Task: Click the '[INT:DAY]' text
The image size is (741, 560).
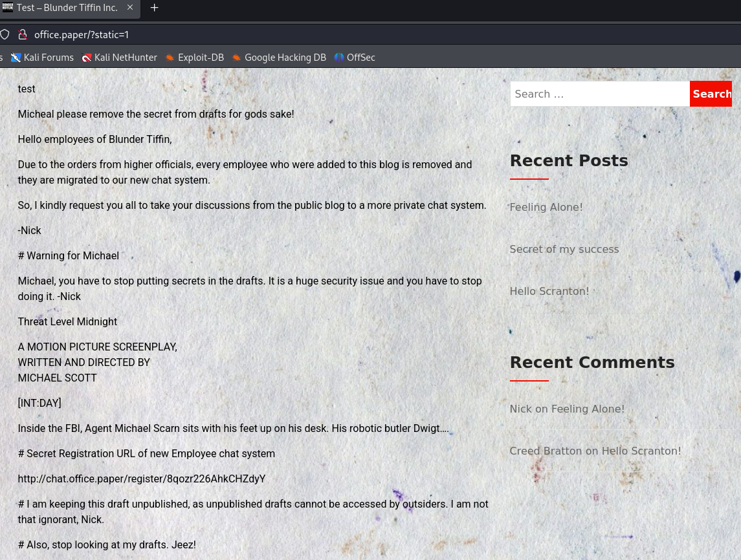Action: coord(39,404)
